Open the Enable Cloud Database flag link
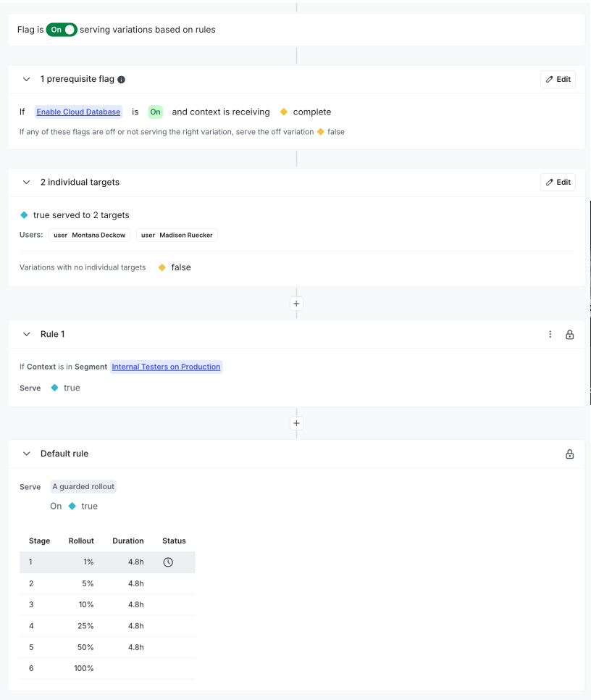591x700 pixels. 78,112
